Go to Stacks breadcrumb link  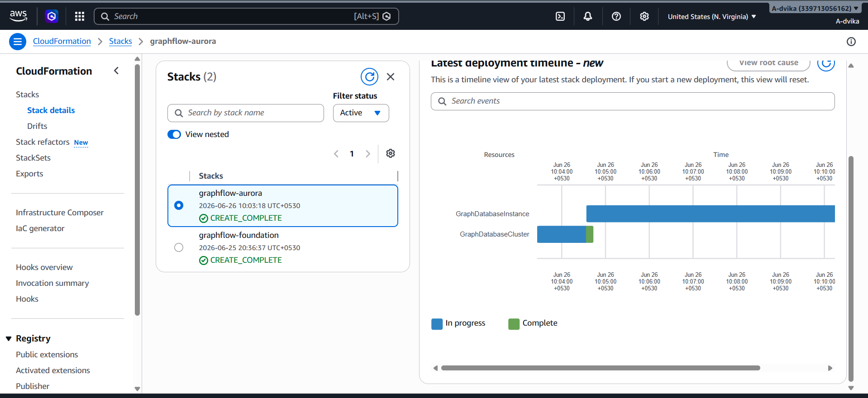click(120, 41)
